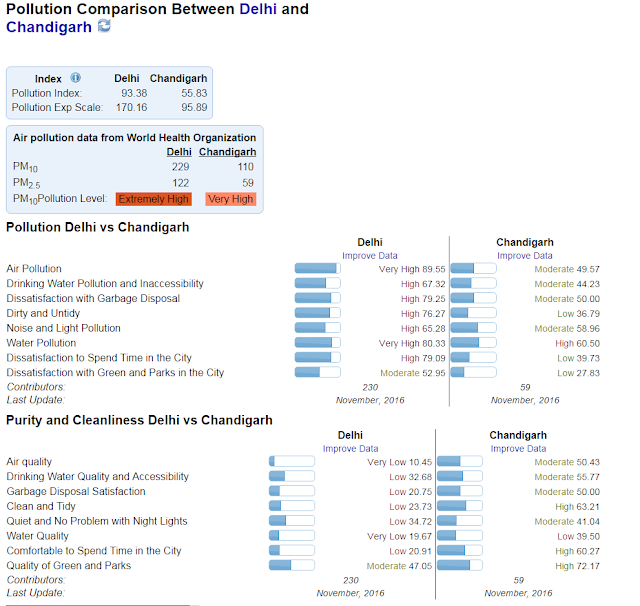Select Delhi PM10 value 229

tap(180, 167)
